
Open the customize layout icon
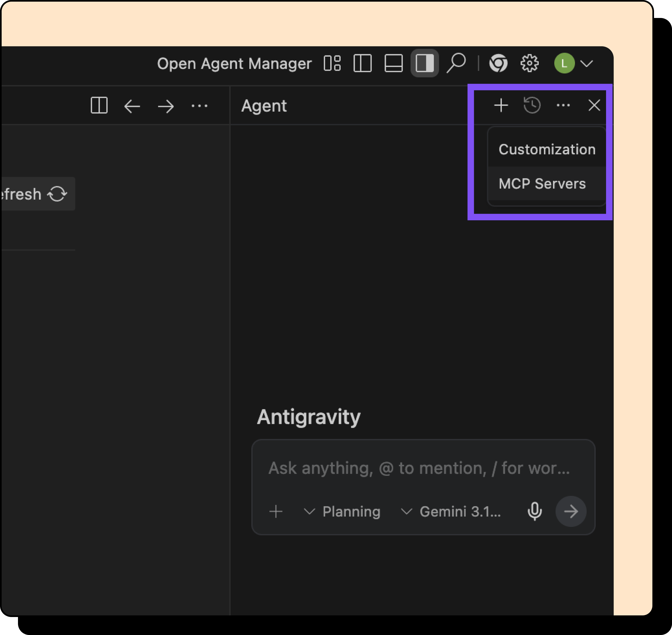pyautogui.click(x=332, y=63)
